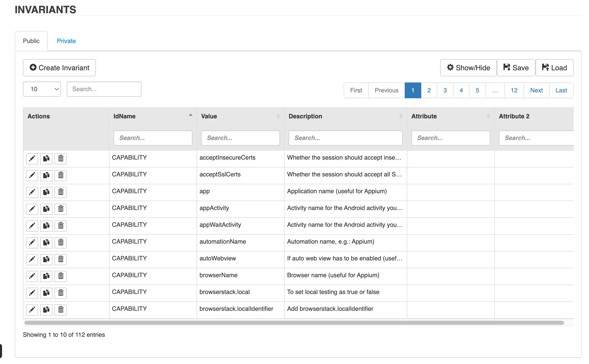Image resolution: width=589 pixels, height=364 pixels.
Task: Switch to the Private tab
Action: click(66, 41)
